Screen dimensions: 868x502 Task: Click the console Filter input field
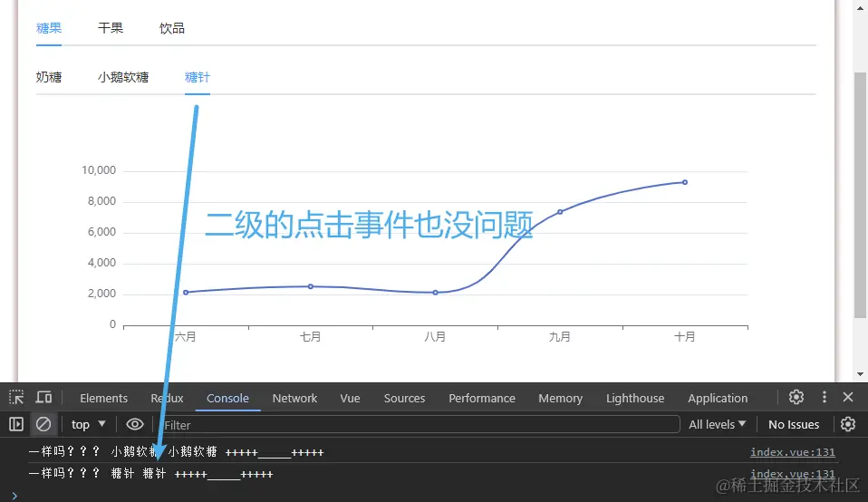point(420,424)
